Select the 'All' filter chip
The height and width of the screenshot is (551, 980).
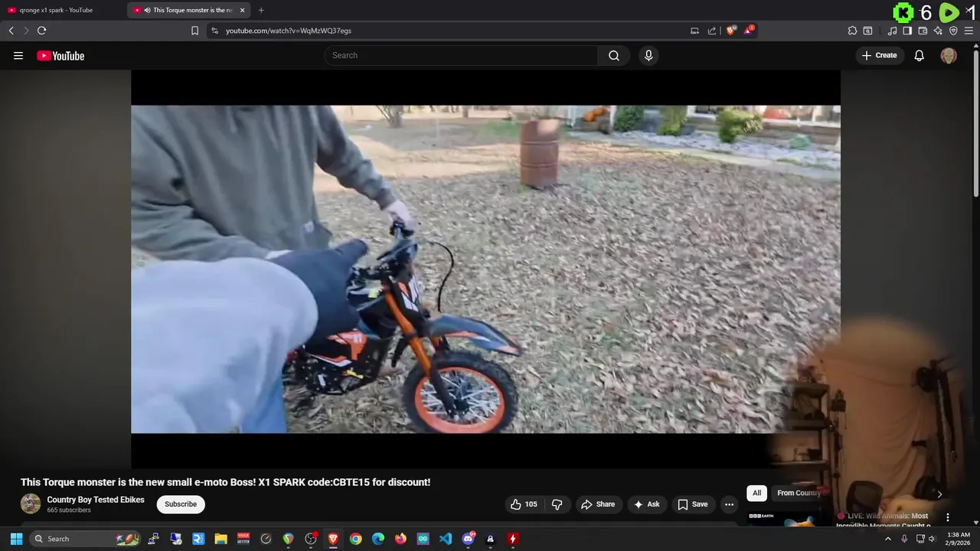(756, 493)
